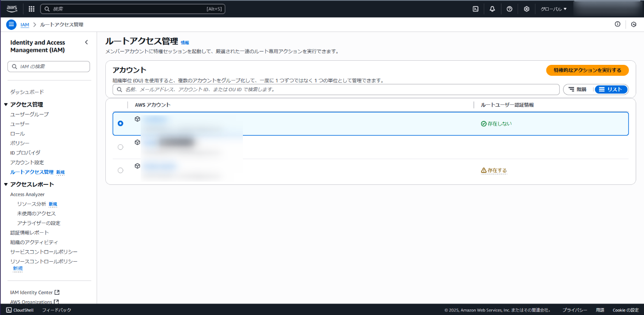Open ポリシー in the sidebar
Screen dimensions: 644x315
20,143
